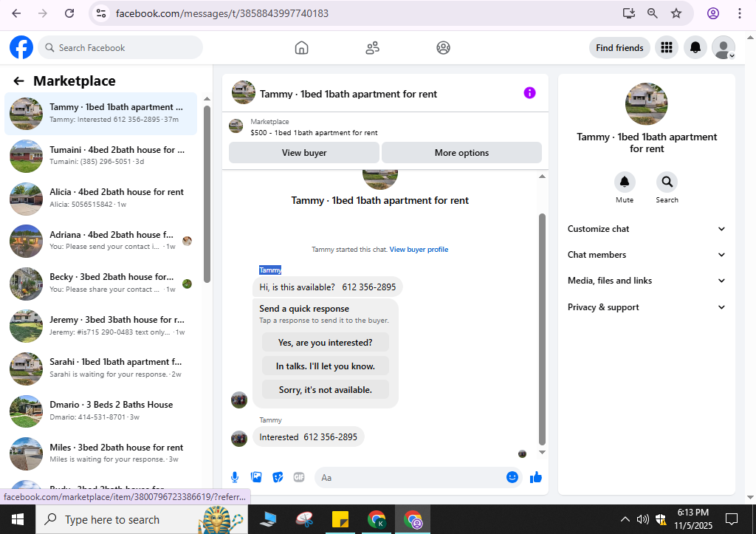Click the large house thumbnail in right panel
The image size is (756, 534).
(x=646, y=103)
